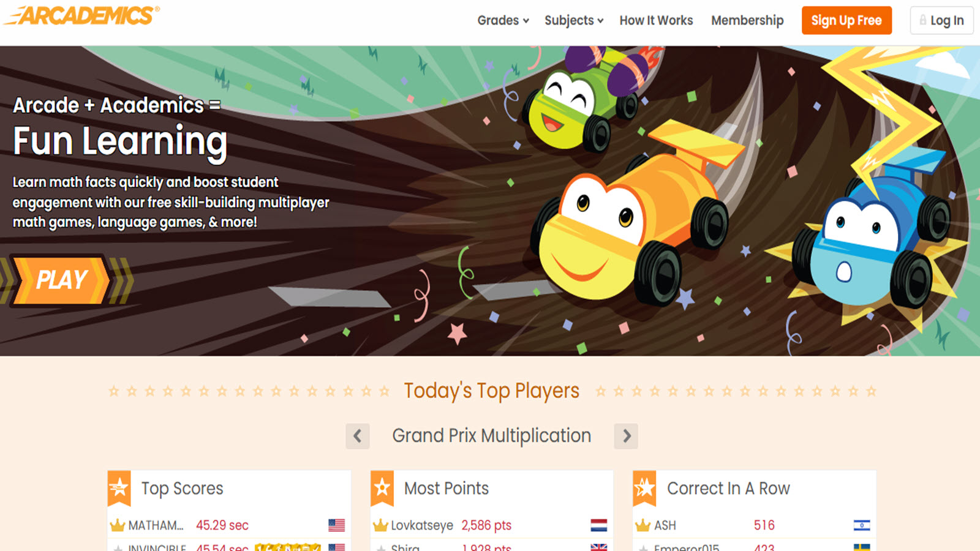Image resolution: width=980 pixels, height=551 pixels.
Task: Expand the Grades dropdown menu
Action: [x=503, y=20]
